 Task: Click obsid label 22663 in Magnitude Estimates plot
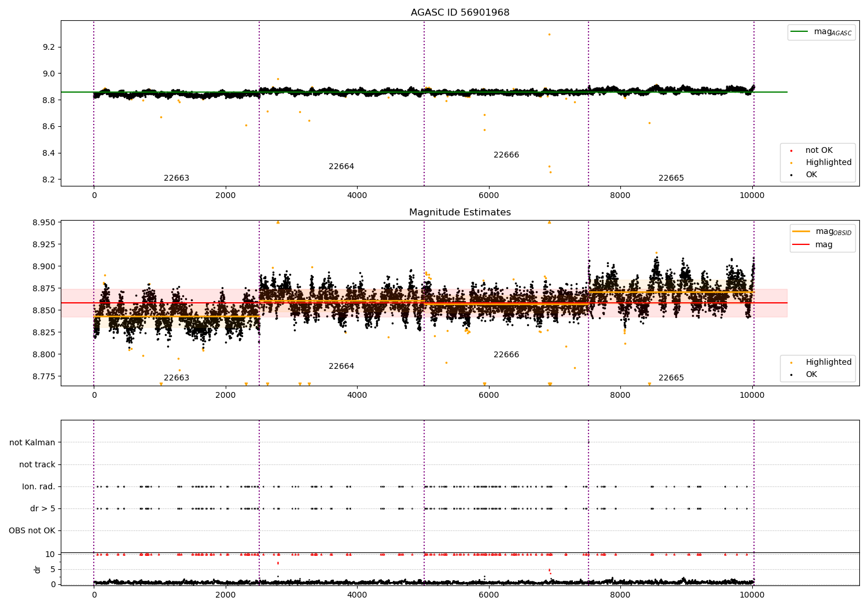[x=176, y=378]
